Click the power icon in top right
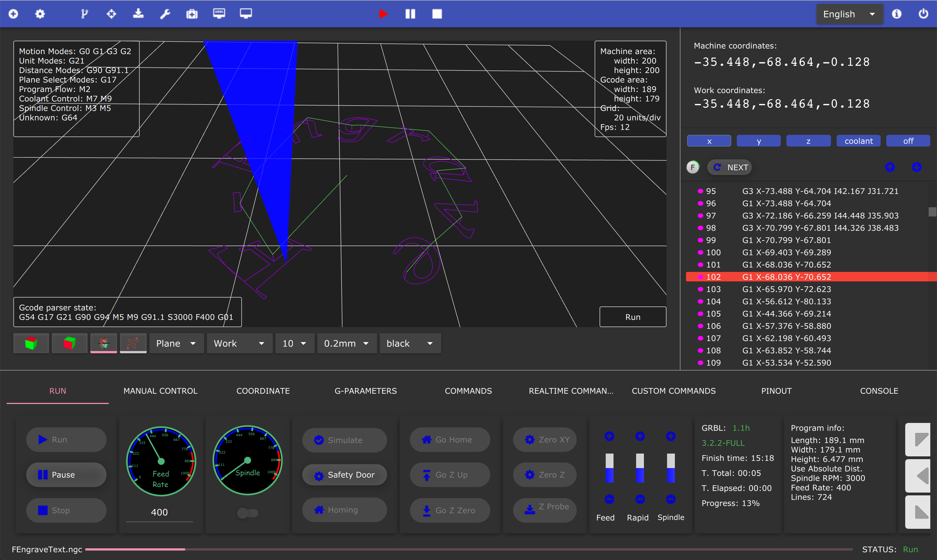This screenshot has height=560, width=937. (x=923, y=14)
